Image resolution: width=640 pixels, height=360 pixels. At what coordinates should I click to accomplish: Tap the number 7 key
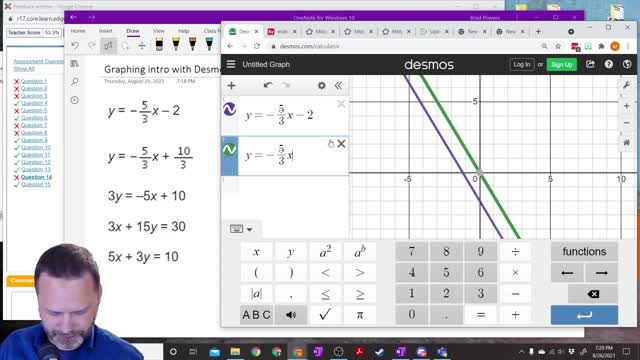tap(411, 252)
